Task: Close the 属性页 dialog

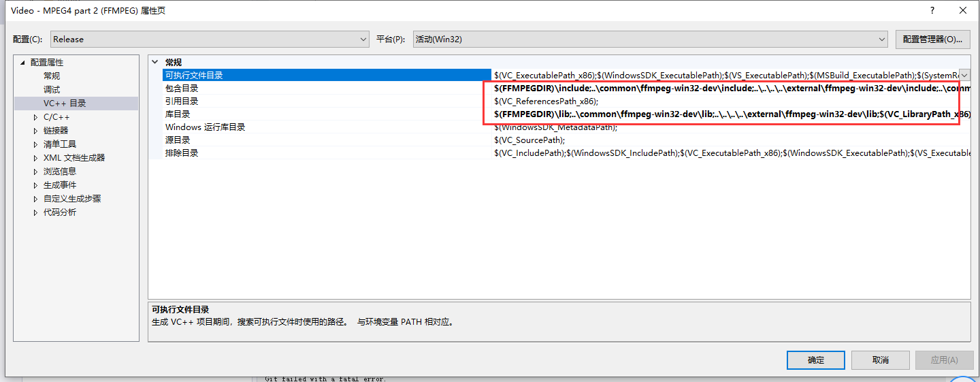Action: pos(963,10)
